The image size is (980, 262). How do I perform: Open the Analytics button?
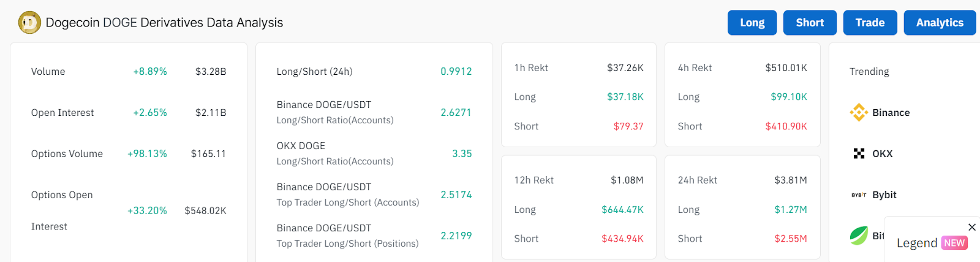[940, 23]
